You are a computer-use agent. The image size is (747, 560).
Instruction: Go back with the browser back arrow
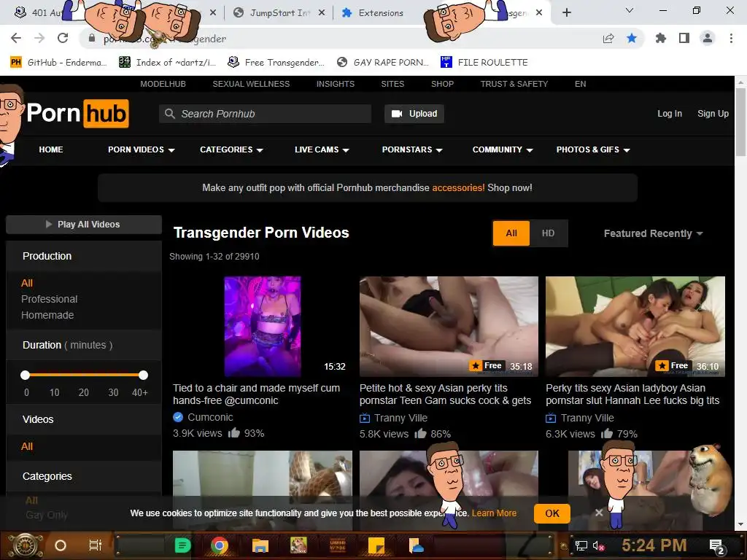16,38
